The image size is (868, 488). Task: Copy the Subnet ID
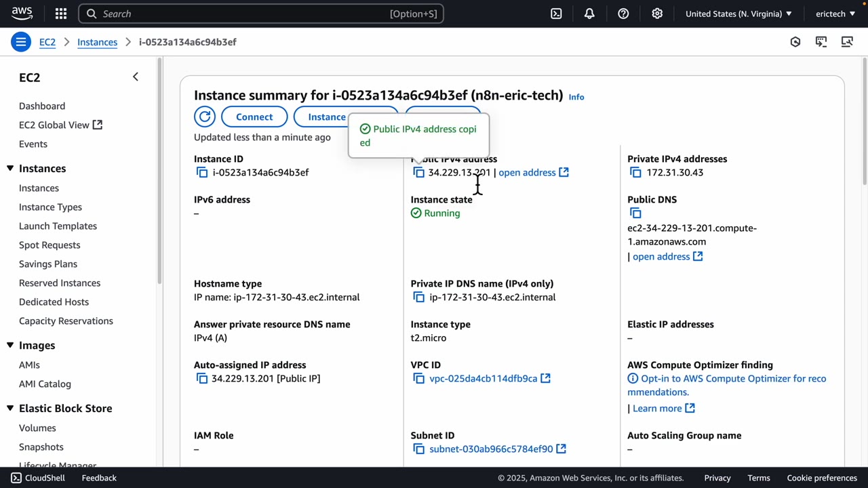click(x=418, y=449)
